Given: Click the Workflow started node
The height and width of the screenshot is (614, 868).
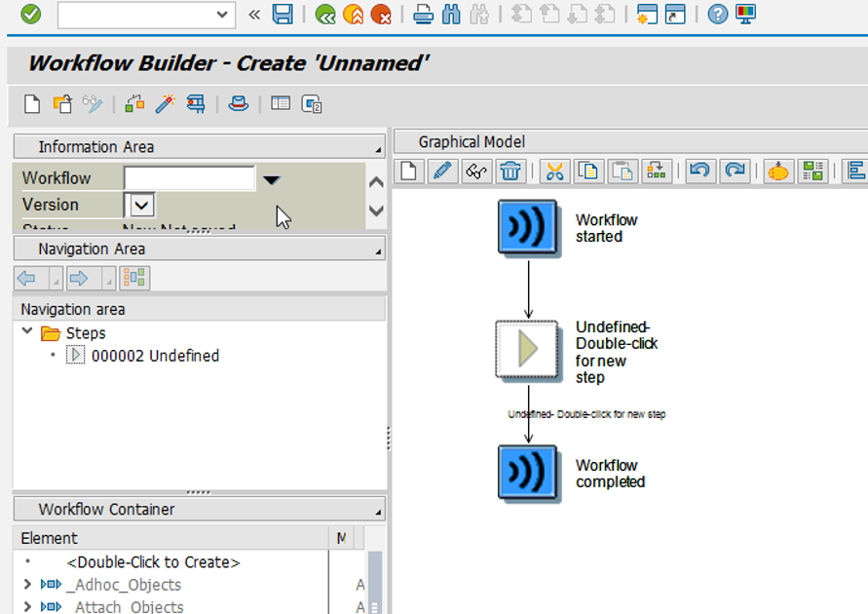Looking at the screenshot, I should (527, 227).
